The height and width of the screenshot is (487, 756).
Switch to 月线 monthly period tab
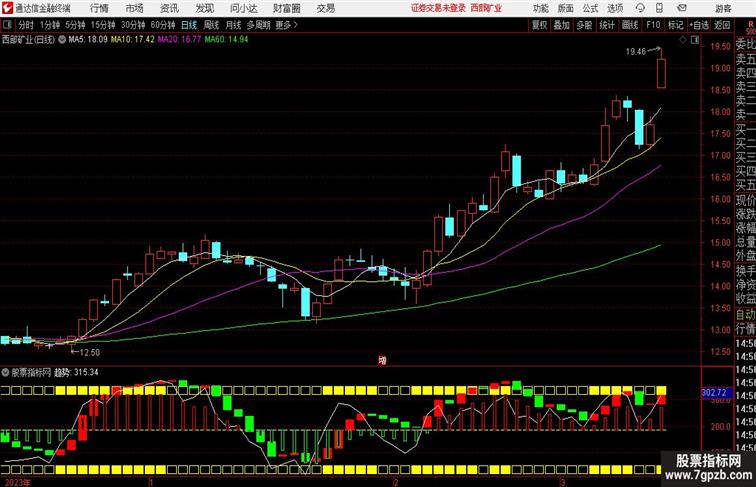click(x=233, y=25)
